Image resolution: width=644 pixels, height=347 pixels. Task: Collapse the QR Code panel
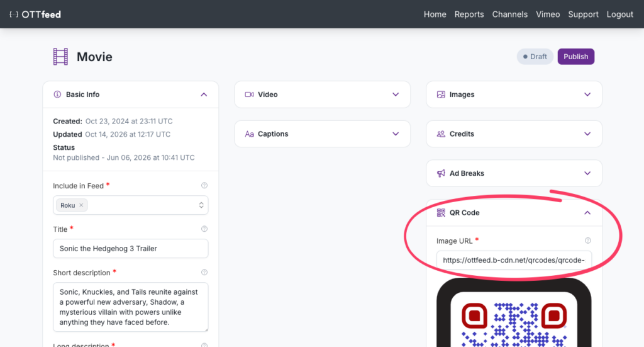(587, 213)
